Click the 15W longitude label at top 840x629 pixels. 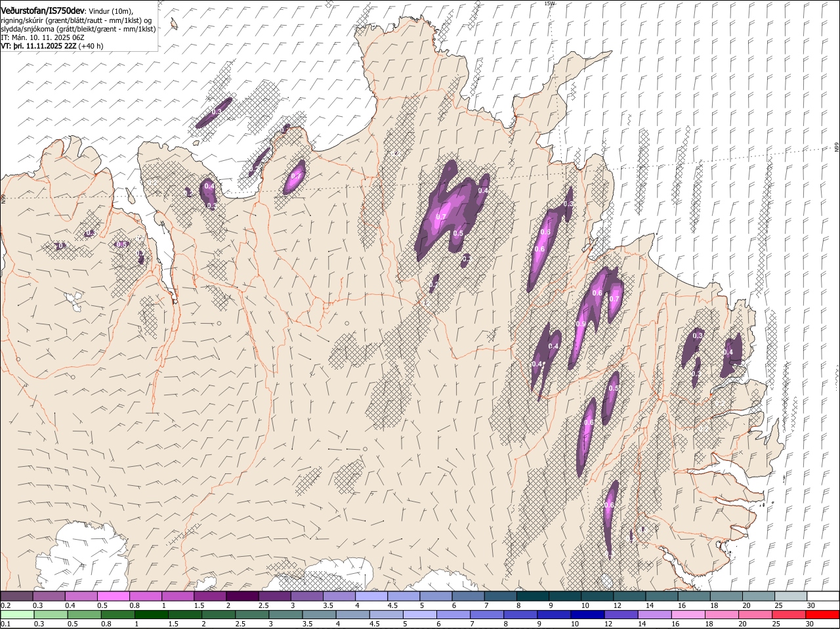tap(549, 3)
